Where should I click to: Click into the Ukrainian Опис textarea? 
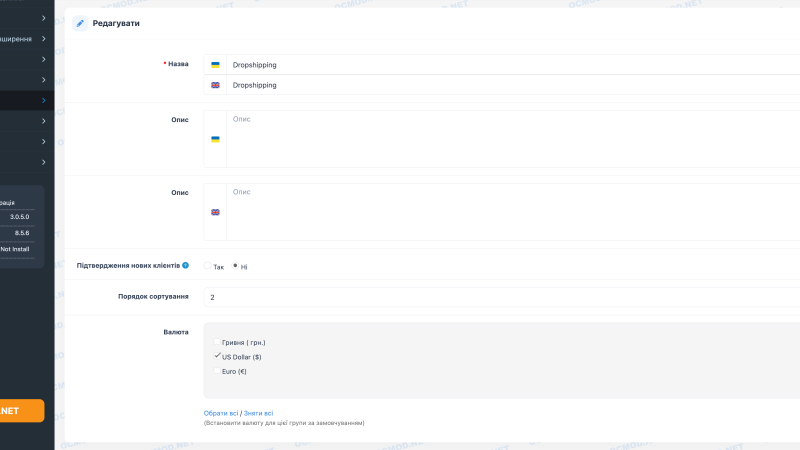(x=513, y=139)
